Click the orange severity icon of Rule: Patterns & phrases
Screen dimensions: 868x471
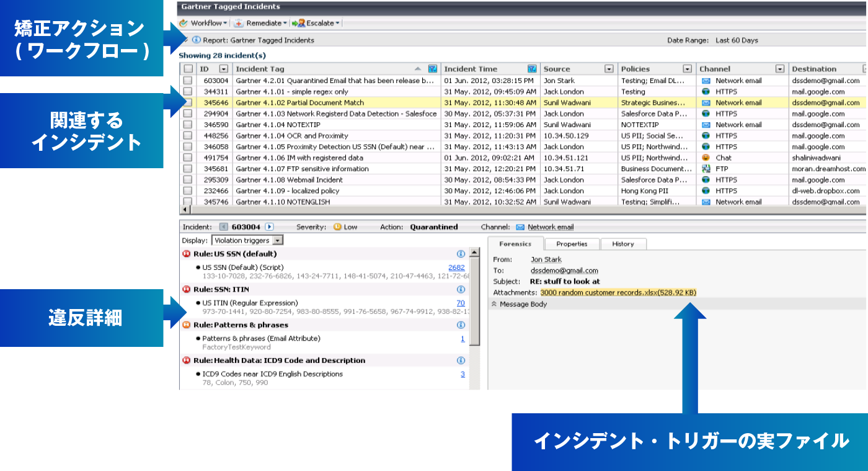coord(187,325)
